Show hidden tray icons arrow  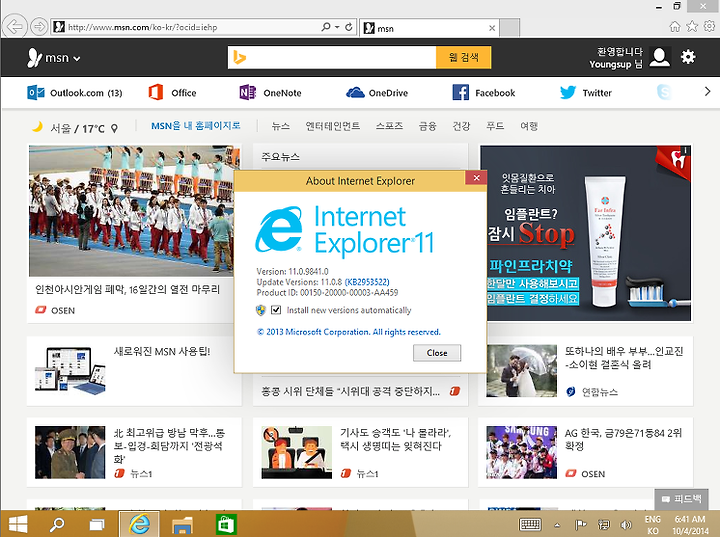(x=557, y=525)
